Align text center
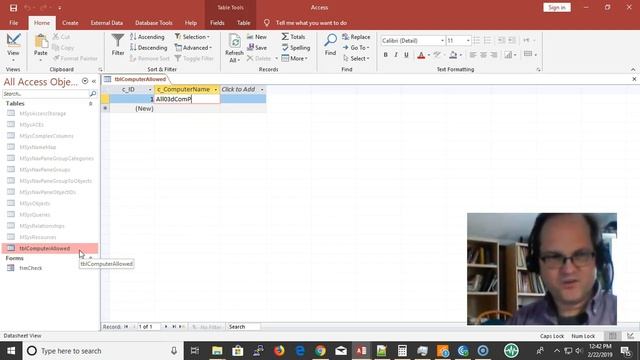The height and width of the screenshot is (360, 640). 483,55
